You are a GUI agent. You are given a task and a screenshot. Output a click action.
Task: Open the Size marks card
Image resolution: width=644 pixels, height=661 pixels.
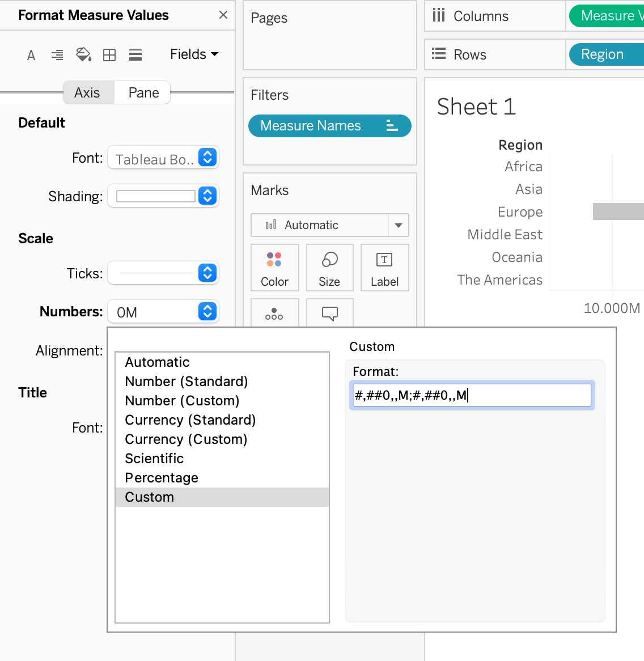[x=329, y=268]
